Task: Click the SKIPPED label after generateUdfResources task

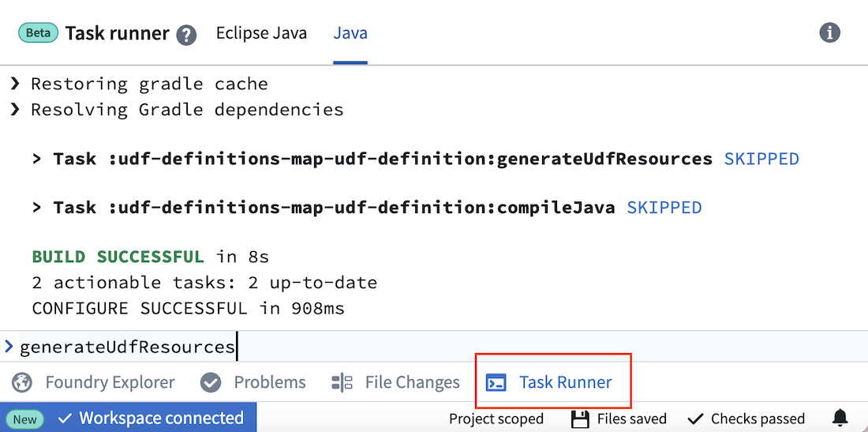Action: (x=761, y=160)
